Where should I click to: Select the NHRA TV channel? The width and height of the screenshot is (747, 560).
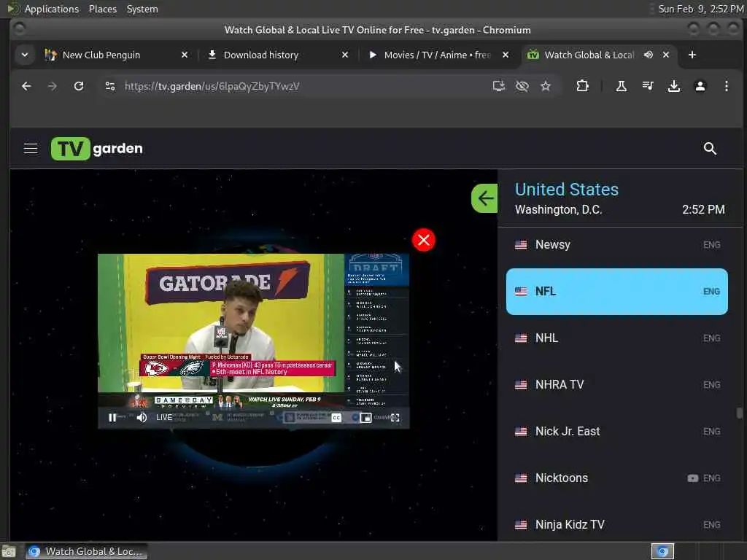(617, 385)
